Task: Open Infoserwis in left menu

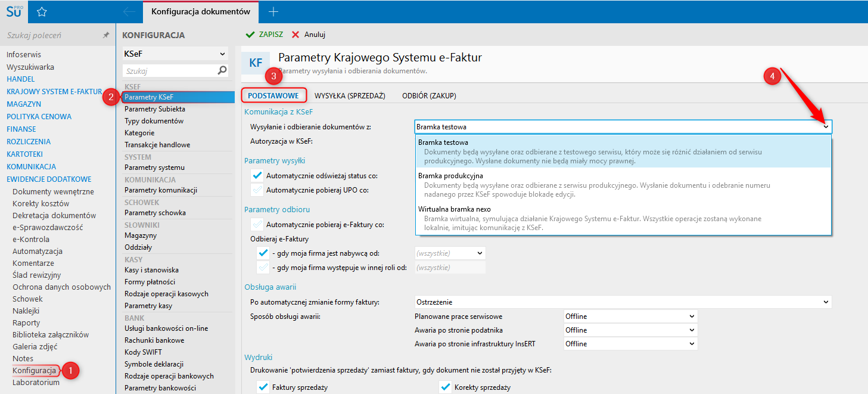Action: (x=24, y=54)
